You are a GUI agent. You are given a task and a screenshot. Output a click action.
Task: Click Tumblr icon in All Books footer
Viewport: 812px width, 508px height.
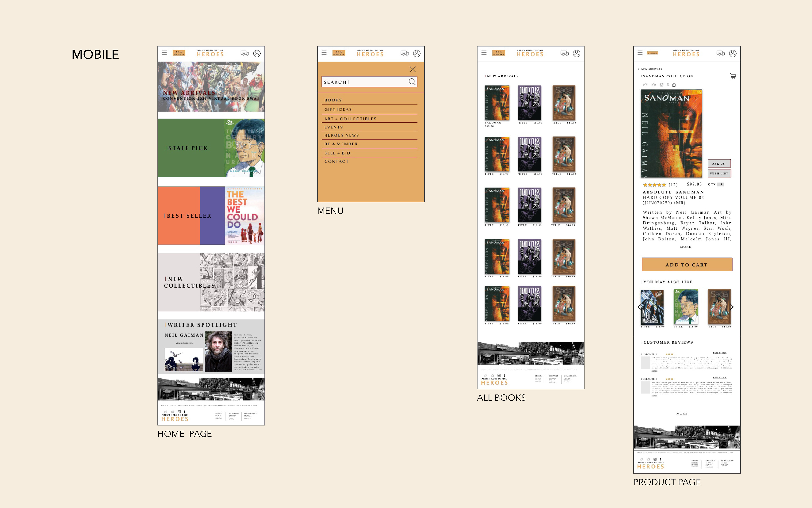(504, 376)
